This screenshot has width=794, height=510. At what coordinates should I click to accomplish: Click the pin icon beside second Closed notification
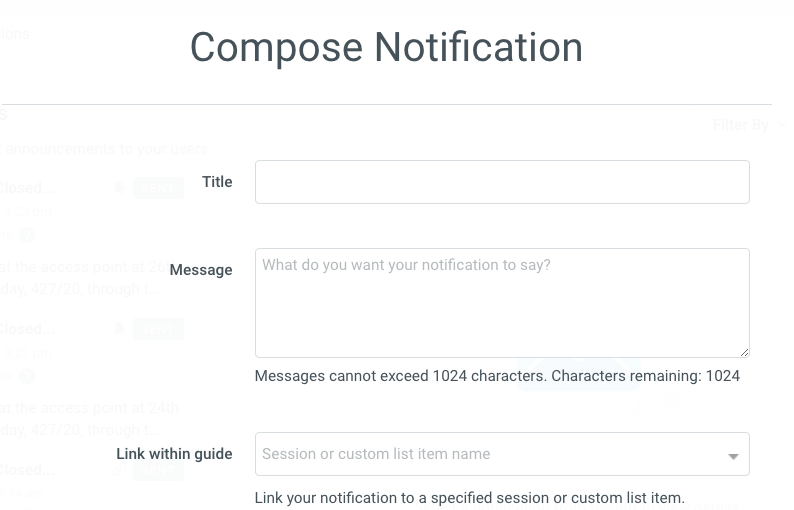(x=120, y=329)
